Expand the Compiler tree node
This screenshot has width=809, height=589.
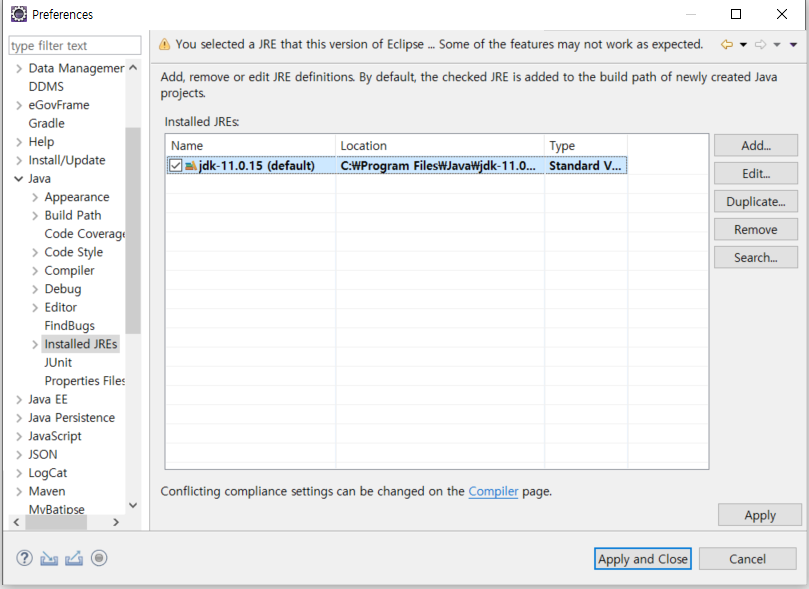[35, 271]
